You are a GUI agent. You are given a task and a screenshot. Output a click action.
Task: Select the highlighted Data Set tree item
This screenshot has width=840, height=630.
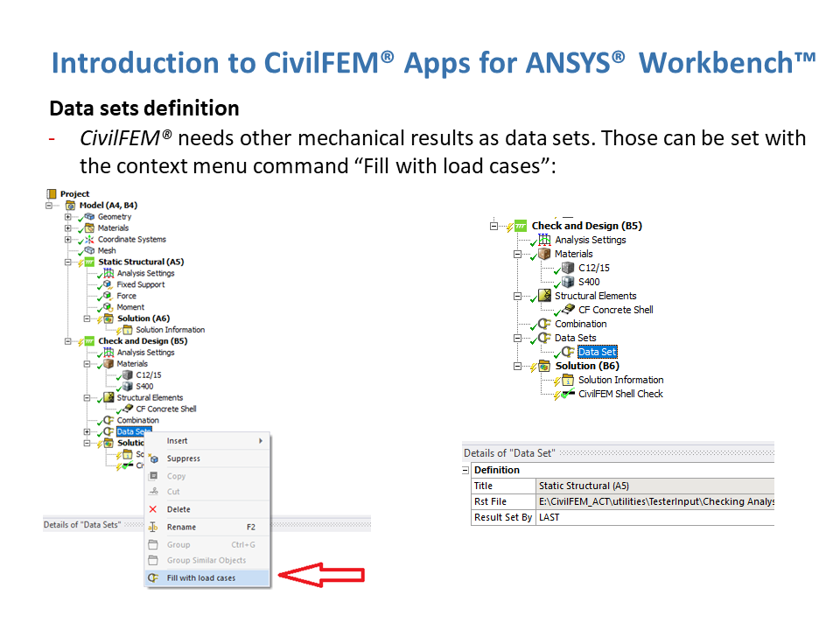pyautogui.click(x=597, y=352)
